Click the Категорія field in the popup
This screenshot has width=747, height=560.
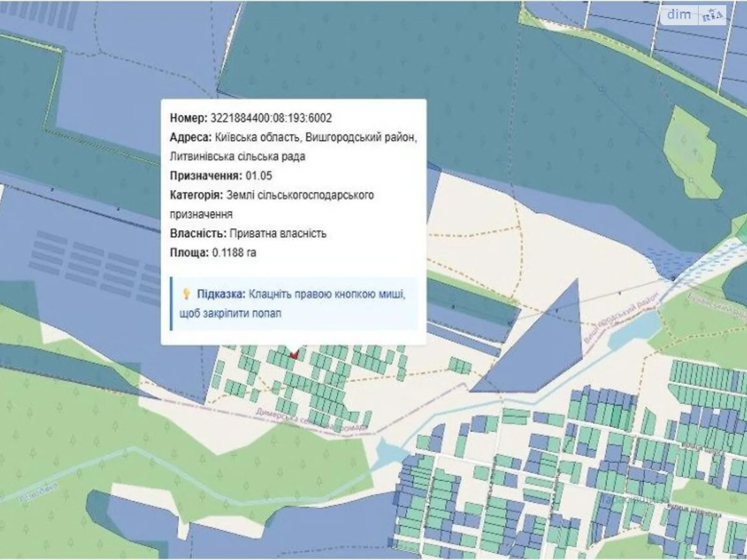pos(272,195)
